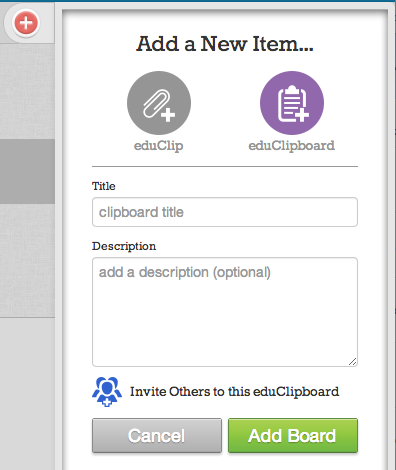The image size is (396, 470).
Task: Click the red plus add button
Action: pyautogui.click(x=26, y=23)
